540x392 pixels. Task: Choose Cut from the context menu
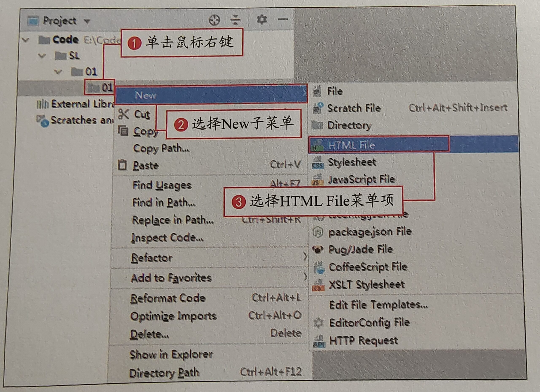[x=142, y=114]
